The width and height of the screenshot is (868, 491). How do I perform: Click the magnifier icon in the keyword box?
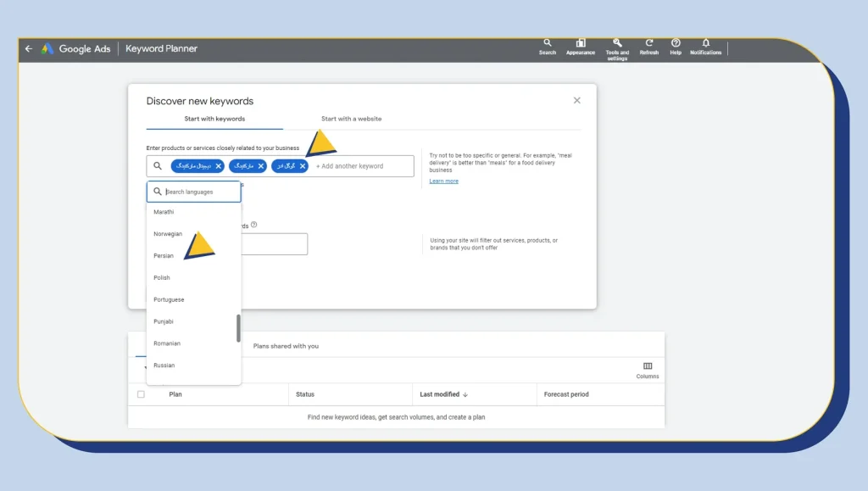pos(158,165)
